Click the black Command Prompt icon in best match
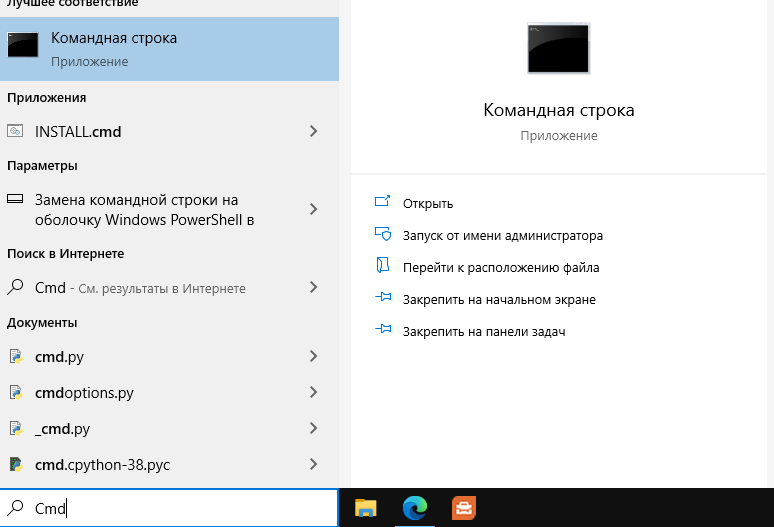The height and width of the screenshot is (527, 774). click(x=23, y=45)
